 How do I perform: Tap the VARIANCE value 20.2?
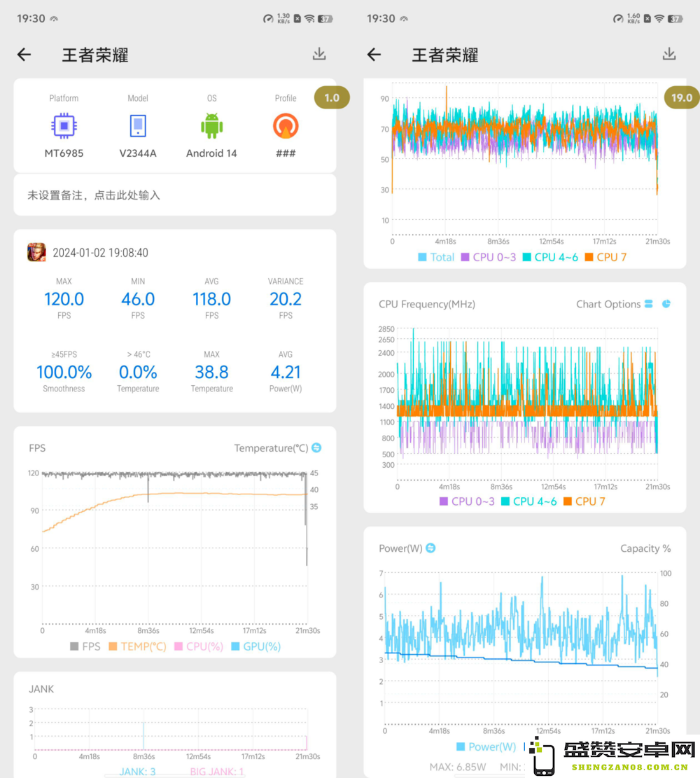coord(286,299)
